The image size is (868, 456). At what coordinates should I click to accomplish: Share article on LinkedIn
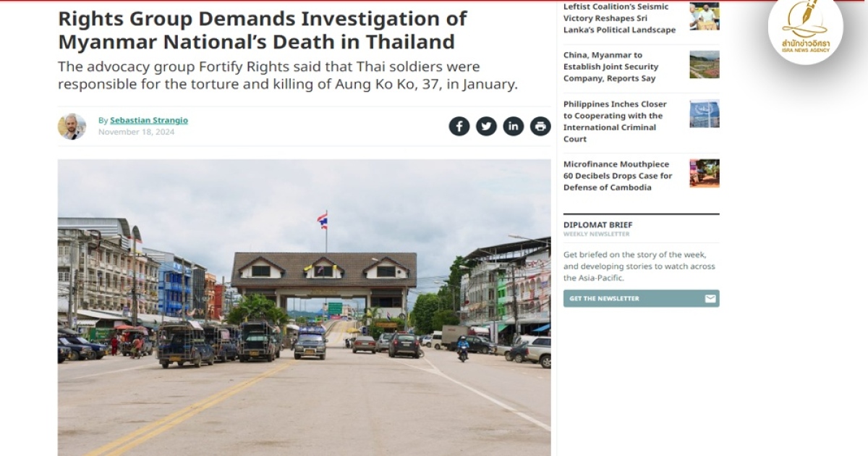tap(514, 127)
